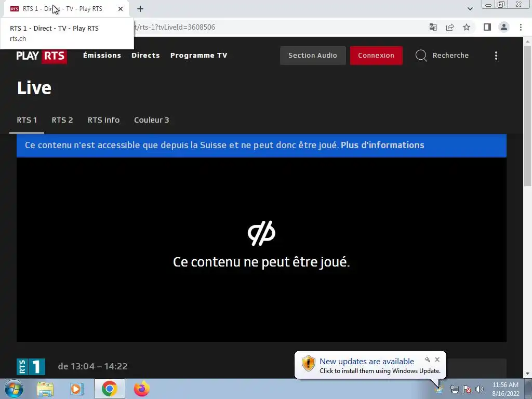Open the tab search chevron
Screen dimensions: 532x399
pyautogui.click(x=470, y=9)
